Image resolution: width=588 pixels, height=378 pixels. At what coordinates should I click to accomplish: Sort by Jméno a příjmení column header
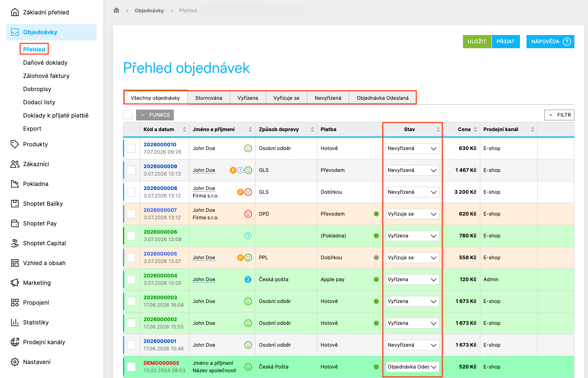[222, 129]
